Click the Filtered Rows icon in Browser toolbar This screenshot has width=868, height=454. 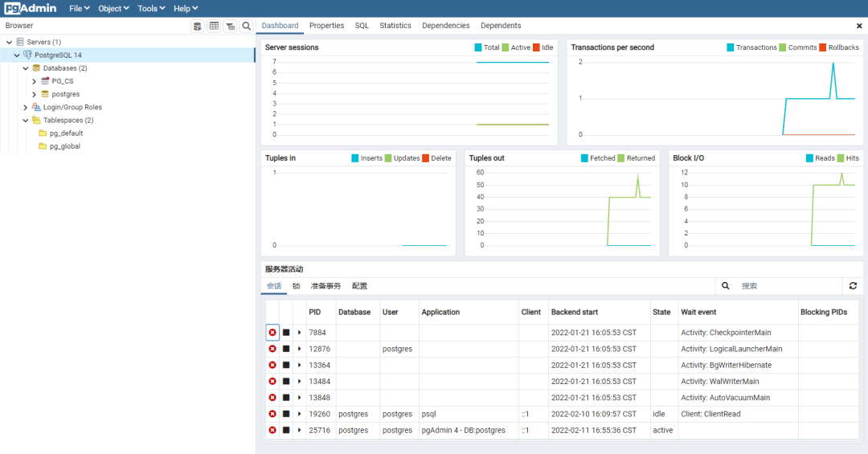(x=231, y=26)
